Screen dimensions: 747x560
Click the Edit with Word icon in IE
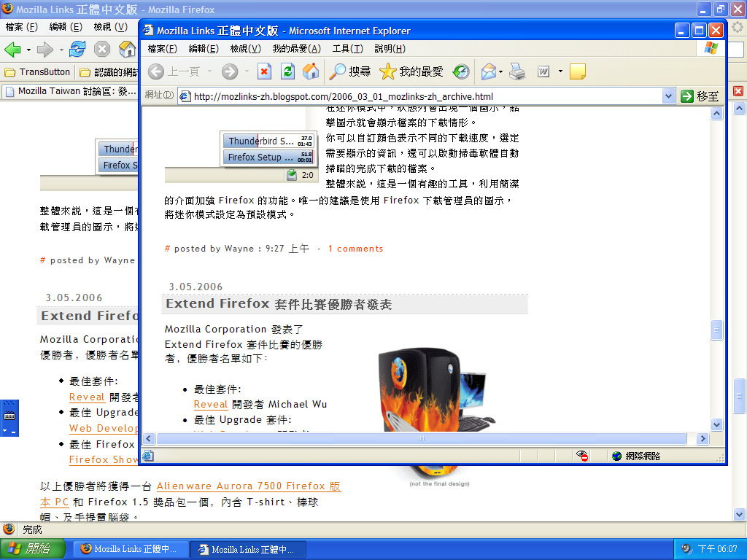click(543, 72)
